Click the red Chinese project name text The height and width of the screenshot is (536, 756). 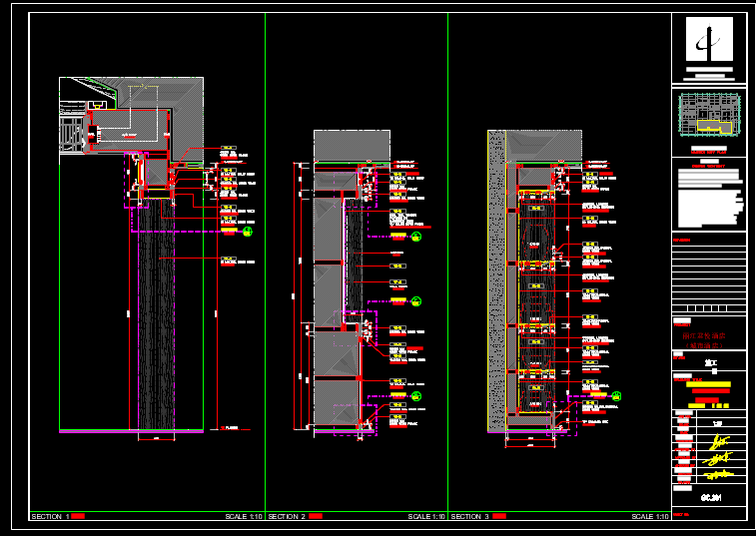coord(704,340)
